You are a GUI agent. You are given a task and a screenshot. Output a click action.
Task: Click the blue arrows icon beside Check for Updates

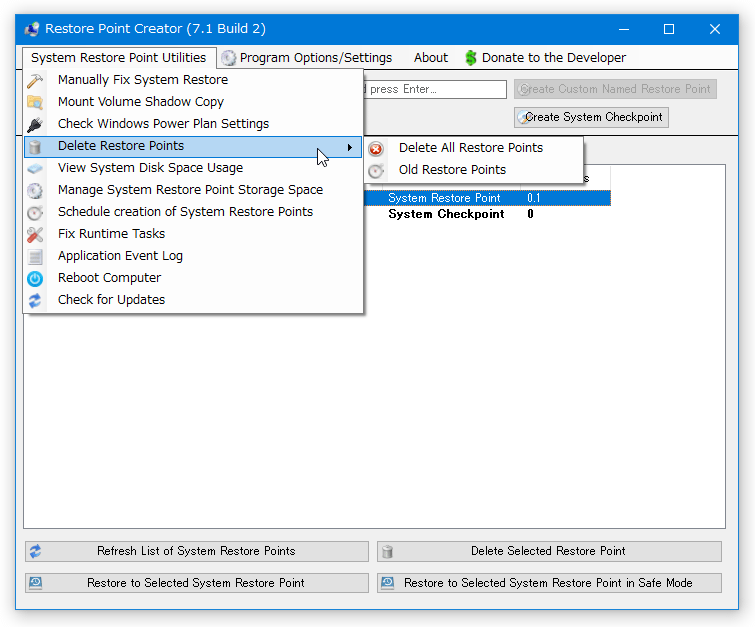tap(35, 300)
